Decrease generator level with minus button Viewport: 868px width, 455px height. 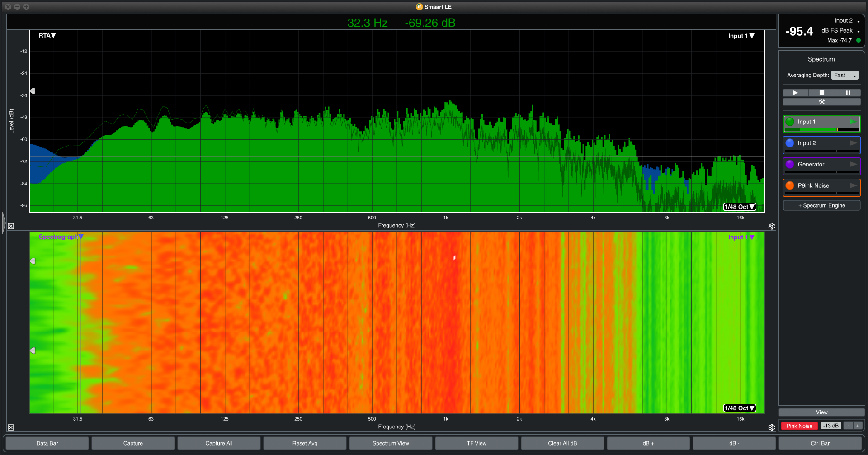click(849, 426)
